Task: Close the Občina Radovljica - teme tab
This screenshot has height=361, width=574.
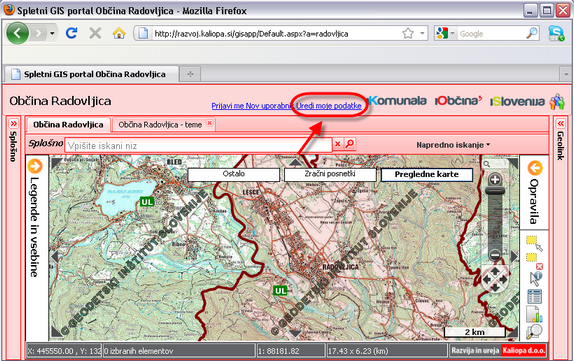Action: [209, 123]
